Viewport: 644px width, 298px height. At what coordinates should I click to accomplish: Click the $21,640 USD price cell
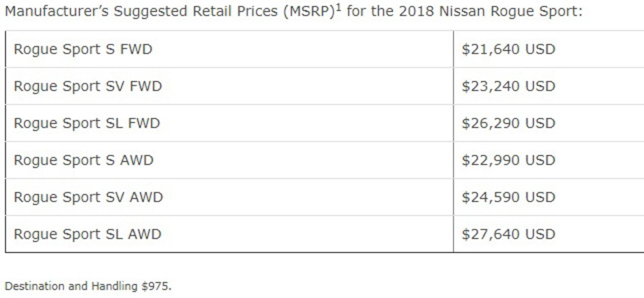pyautogui.click(x=549, y=49)
